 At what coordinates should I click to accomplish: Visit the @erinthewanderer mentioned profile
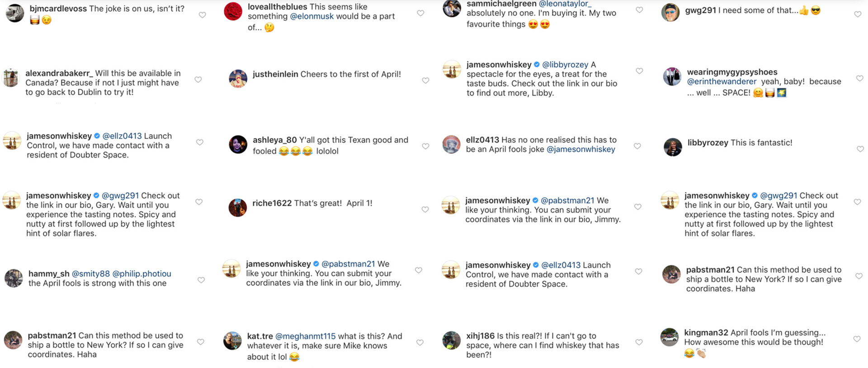click(x=722, y=81)
